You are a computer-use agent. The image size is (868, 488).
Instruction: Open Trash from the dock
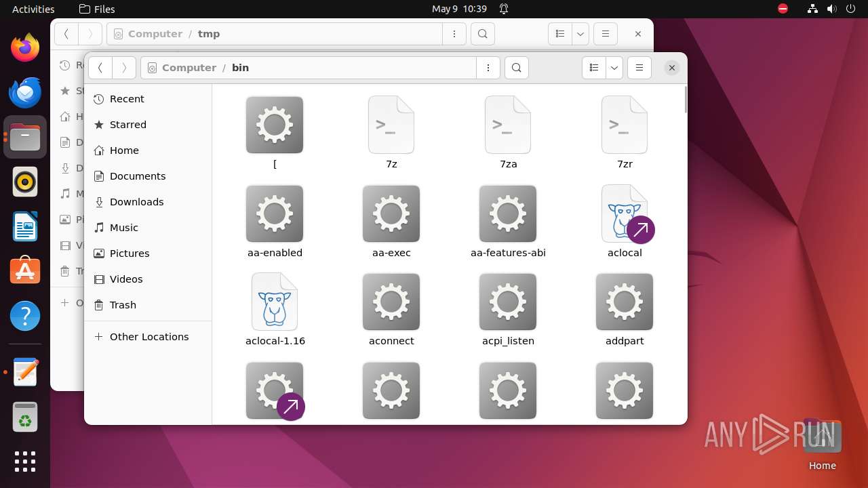tap(25, 417)
